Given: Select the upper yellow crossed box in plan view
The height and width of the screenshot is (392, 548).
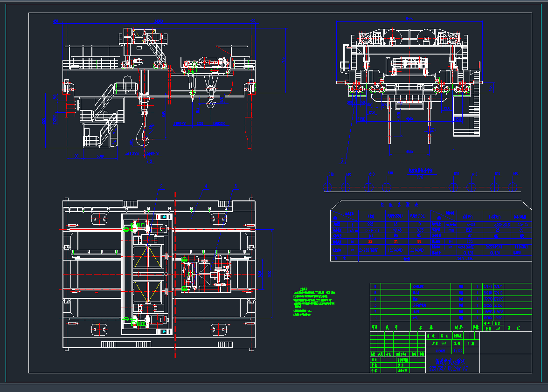Looking at the screenshot, I should 148,256.
